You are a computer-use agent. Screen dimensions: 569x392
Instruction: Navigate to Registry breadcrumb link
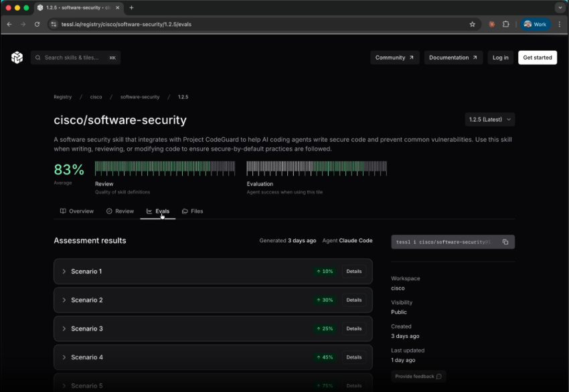62,96
